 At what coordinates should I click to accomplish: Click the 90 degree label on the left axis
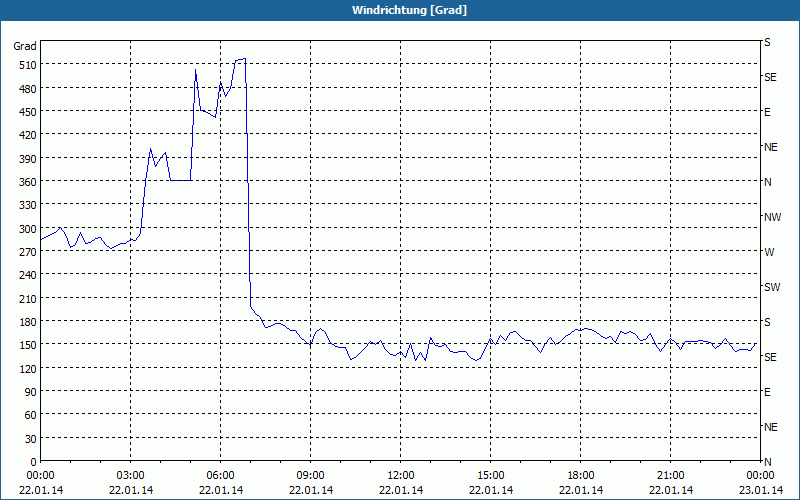[31, 392]
